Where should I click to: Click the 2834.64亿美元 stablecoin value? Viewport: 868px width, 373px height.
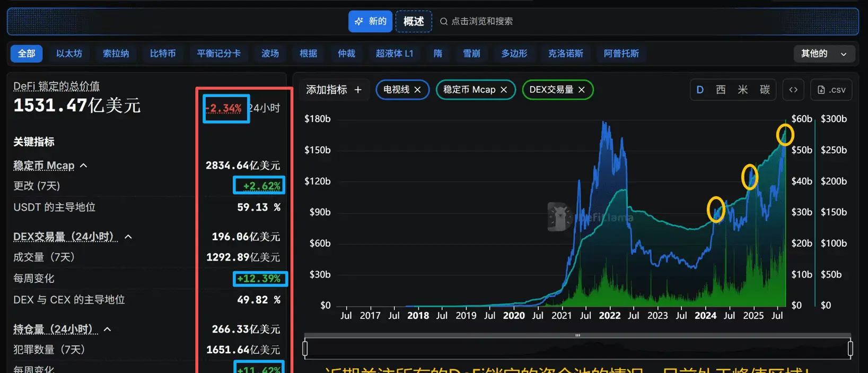[243, 166]
